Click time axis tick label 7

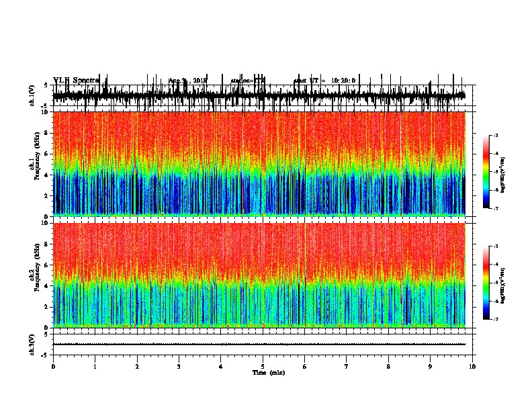[347, 367]
